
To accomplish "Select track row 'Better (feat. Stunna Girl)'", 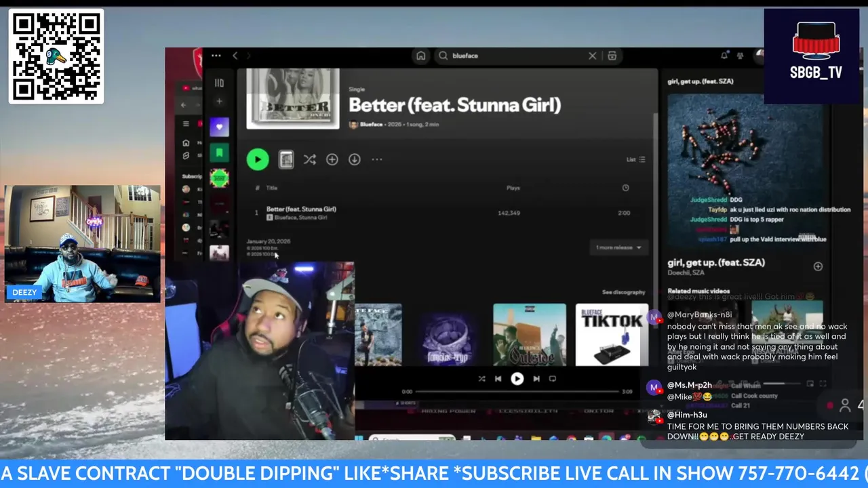I will point(448,213).
